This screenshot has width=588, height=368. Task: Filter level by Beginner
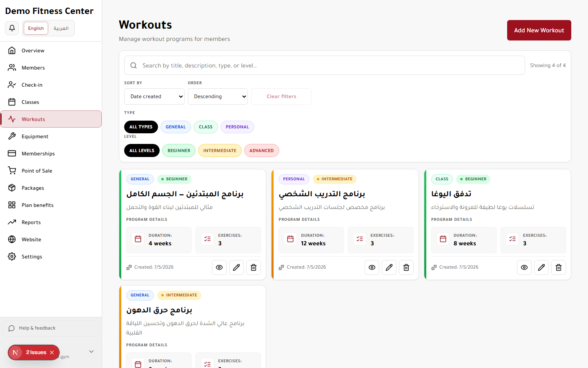tap(179, 150)
